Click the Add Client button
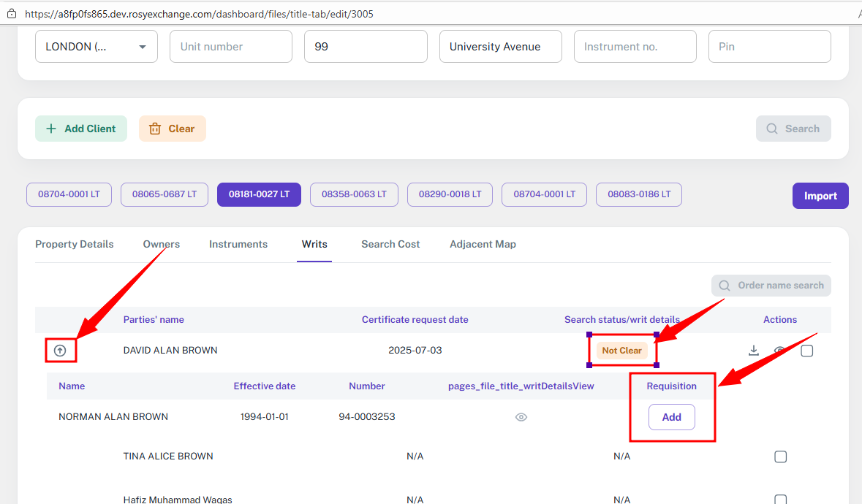The width and height of the screenshot is (862, 504). point(81,129)
